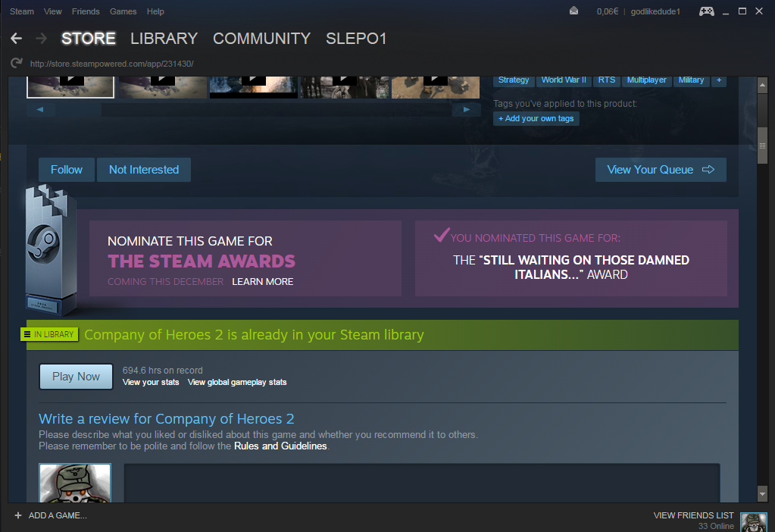Click Write a review for Company of Heroes 2 heading
This screenshot has width=775, height=532.
(167, 419)
